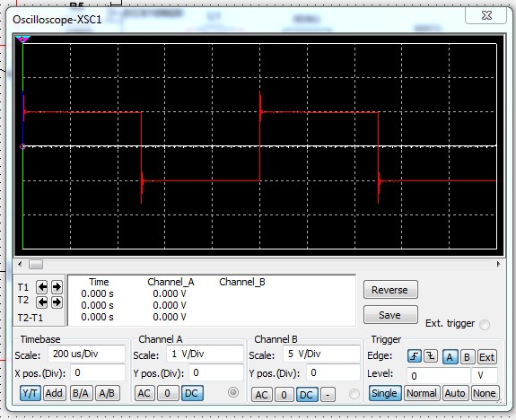Move cursor T1 right with arrow

[57, 287]
